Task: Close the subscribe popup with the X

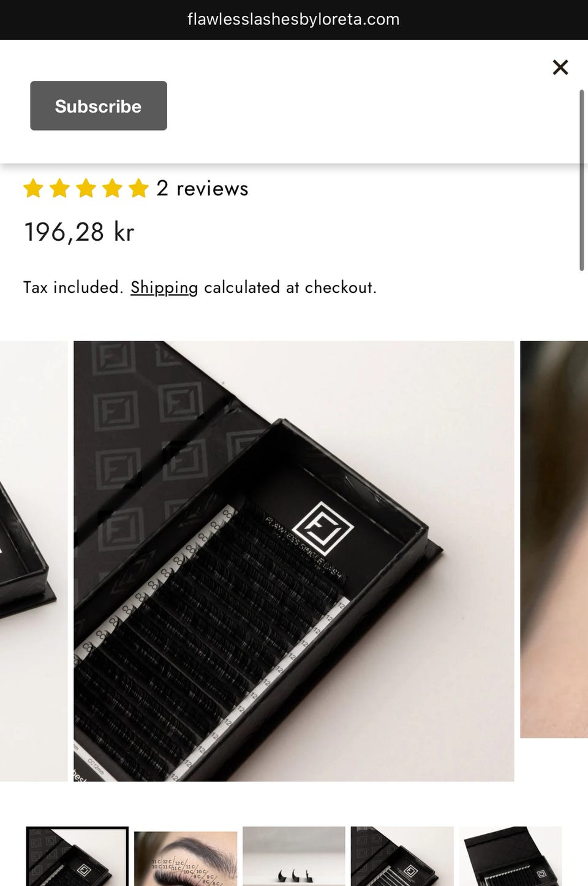Action: [560, 67]
